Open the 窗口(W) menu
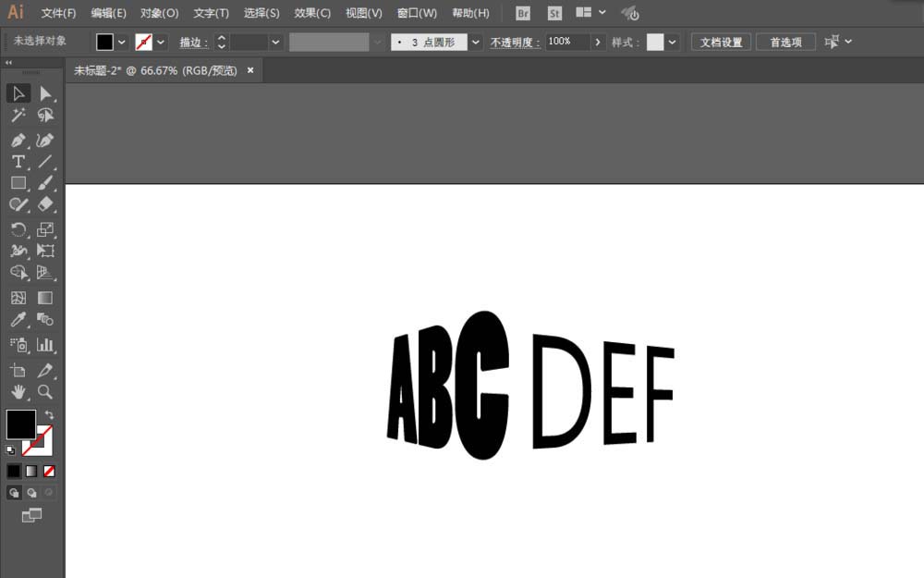The image size is (924, 578). (418, 13)
